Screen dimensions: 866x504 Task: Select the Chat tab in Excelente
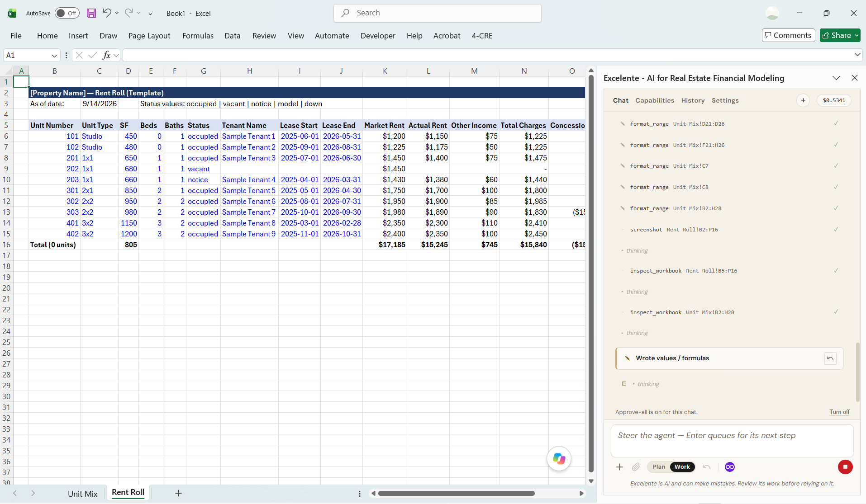pyautogui.click(x=620, y=100)
